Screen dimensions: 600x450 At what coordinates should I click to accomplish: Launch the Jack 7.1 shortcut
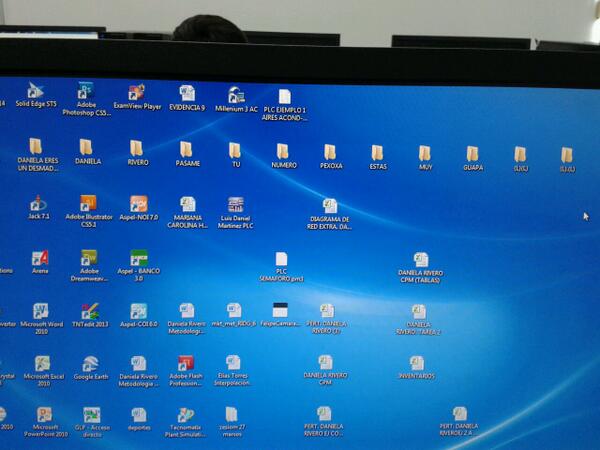[x=38, y=207]
